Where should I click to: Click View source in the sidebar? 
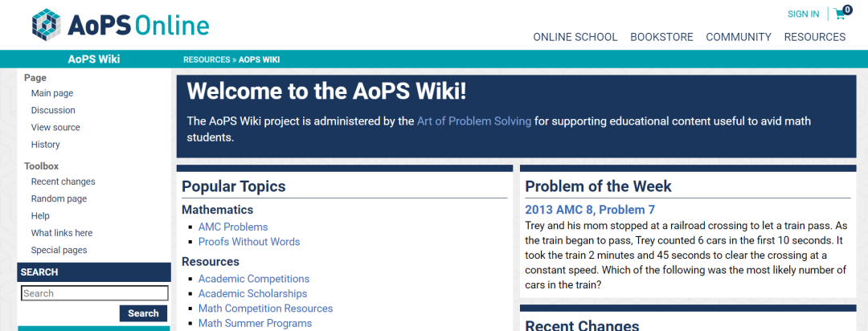tap(55, 127)
